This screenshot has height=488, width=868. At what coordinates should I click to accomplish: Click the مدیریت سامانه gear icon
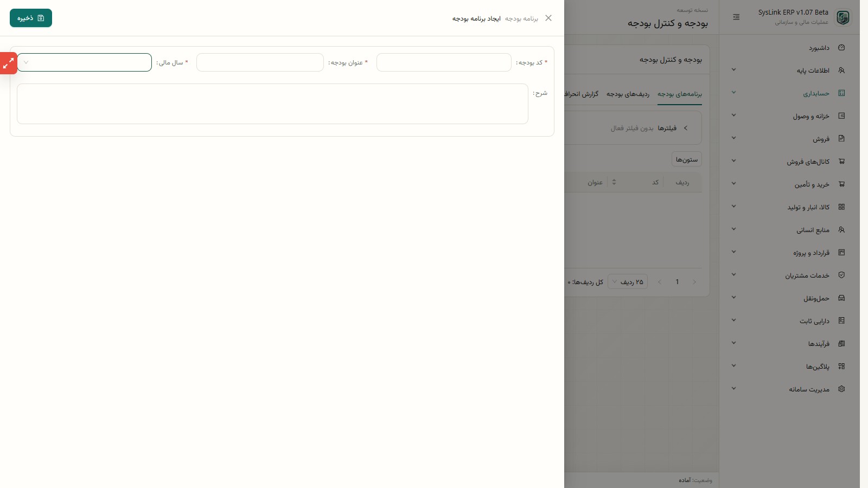click(841, 389)
